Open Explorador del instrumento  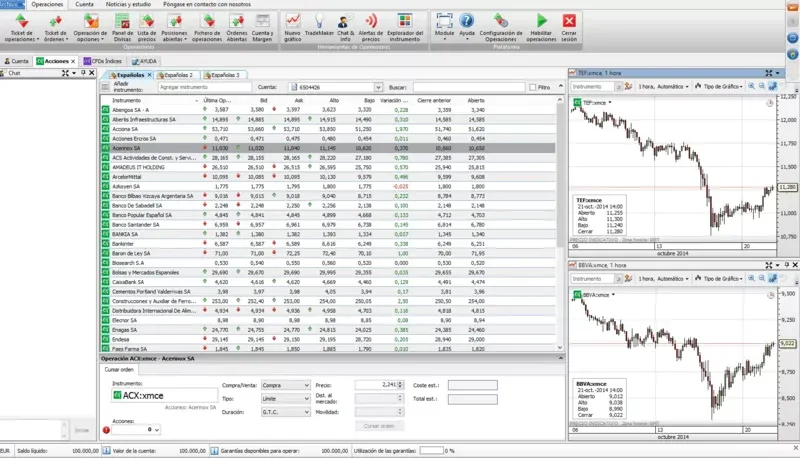pyautogui.click(x=405, y=28)
